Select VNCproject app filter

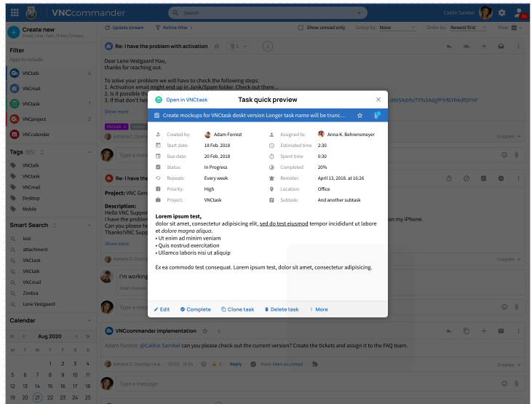pos(51,119)
